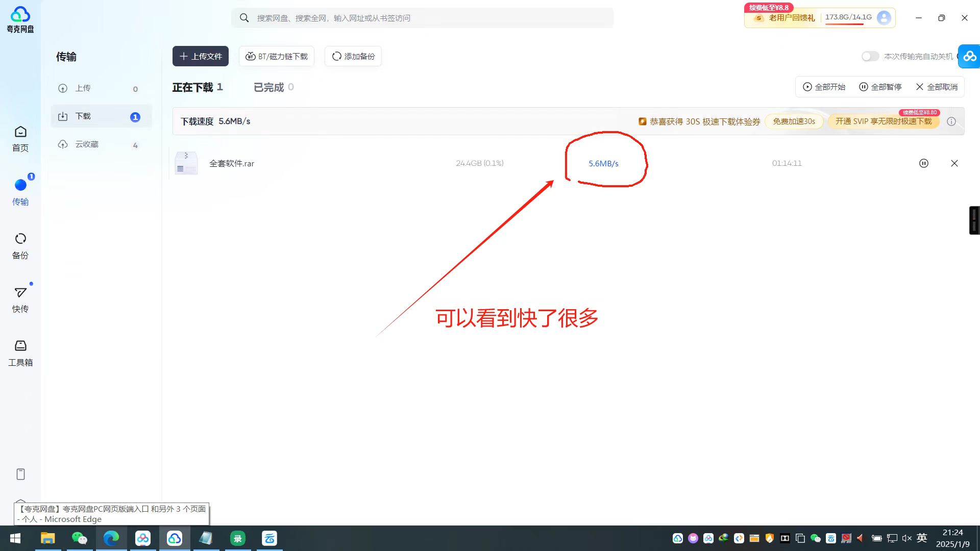980x551 pixels.
Task: Click 免费加速30s button
Action: 794,121
